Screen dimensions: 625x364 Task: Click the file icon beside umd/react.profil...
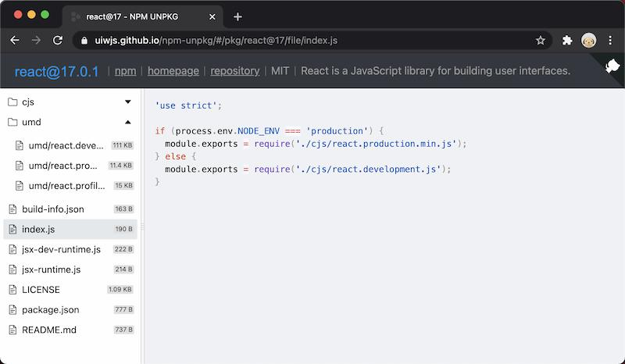(x=19, y=185)
